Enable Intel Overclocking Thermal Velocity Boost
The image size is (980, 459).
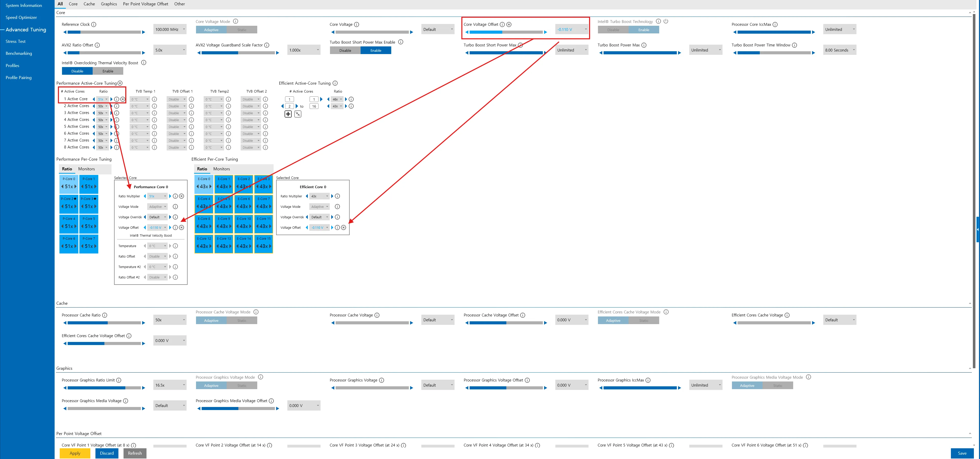108,71
